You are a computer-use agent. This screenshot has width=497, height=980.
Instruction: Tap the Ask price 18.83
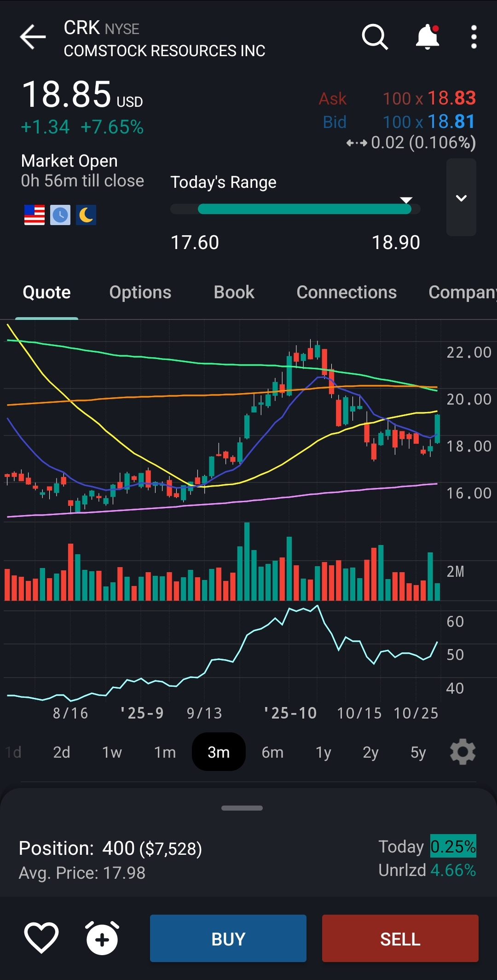click(x=451, y=98)
